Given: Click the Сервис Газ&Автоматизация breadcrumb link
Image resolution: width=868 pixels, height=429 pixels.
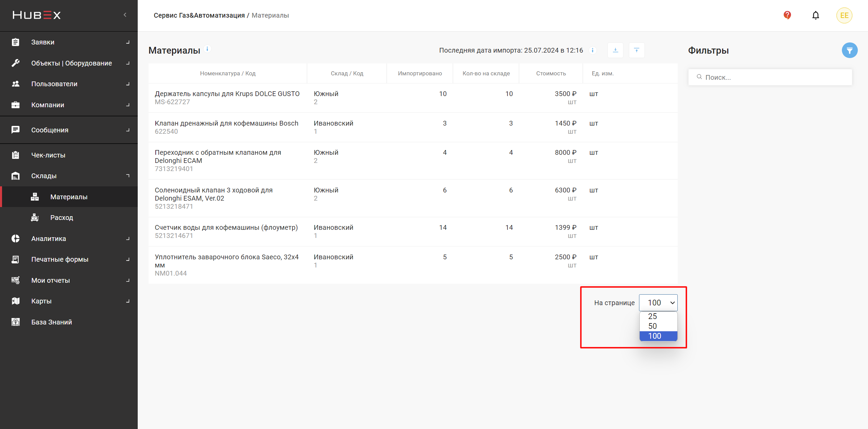Looking at the screenshot, I should click(199, 15).
